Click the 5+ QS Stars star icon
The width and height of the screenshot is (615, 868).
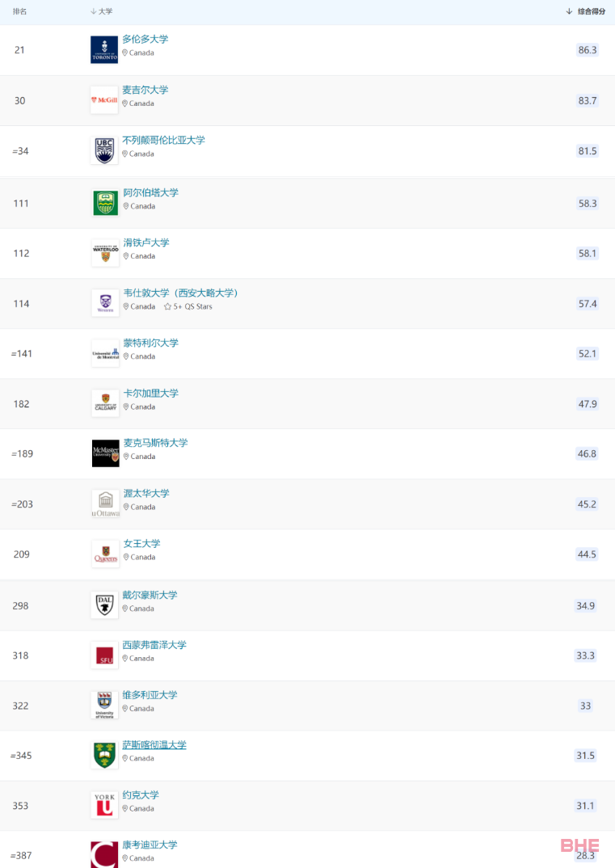point(167,306)
